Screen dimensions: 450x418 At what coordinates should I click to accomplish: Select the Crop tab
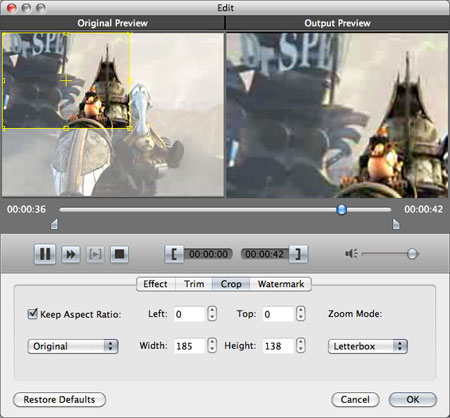click(x=231, y=284)
